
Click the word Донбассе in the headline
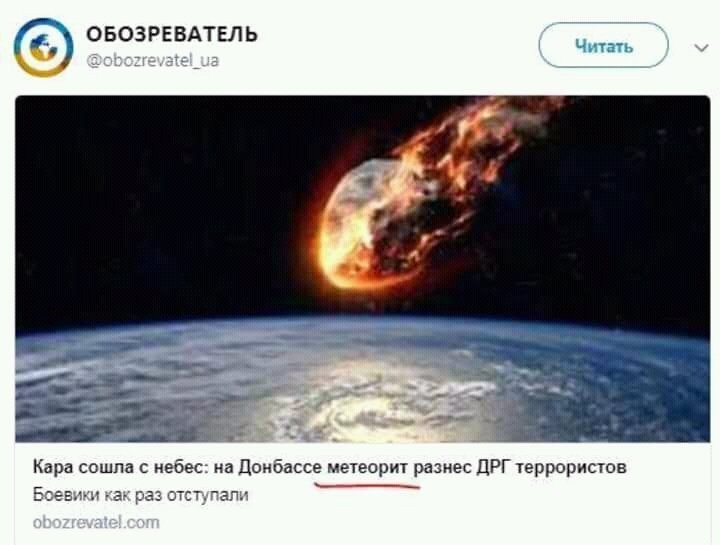tap(280, 467)
